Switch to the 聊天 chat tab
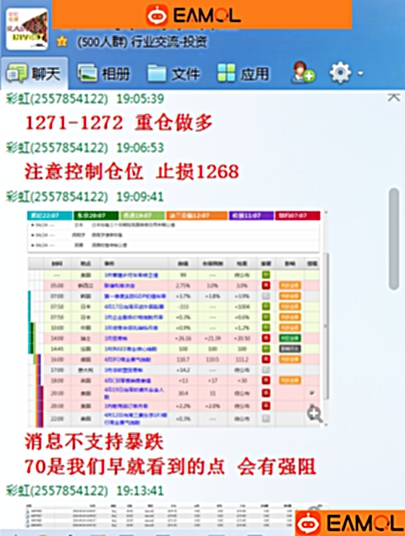The width and height of the screenshot is (405, 536). pyautogui.click(x=34, y=73)
